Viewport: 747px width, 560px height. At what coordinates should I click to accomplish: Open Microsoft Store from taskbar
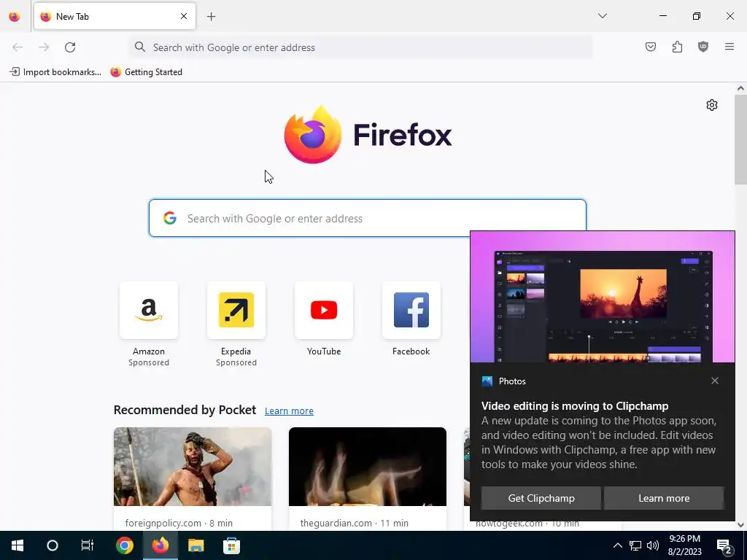(231, 545)
